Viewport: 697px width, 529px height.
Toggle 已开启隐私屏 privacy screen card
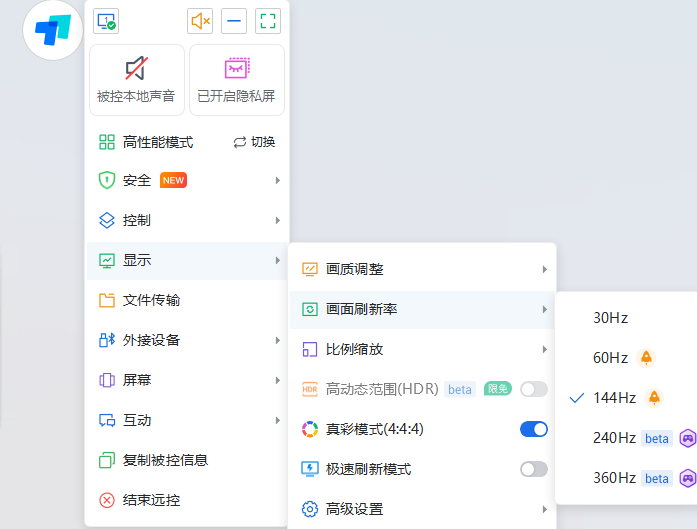237,80
